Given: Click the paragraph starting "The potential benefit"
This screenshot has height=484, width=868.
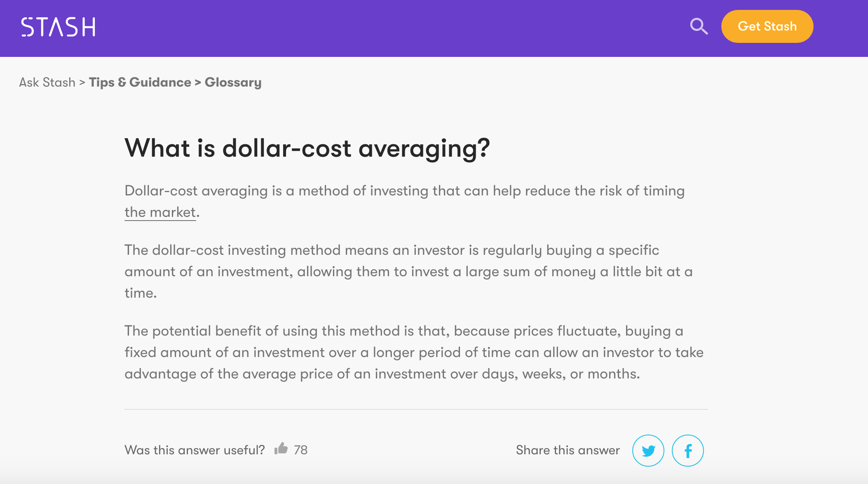Looking at the screenshot, I should tap(413, 352).
